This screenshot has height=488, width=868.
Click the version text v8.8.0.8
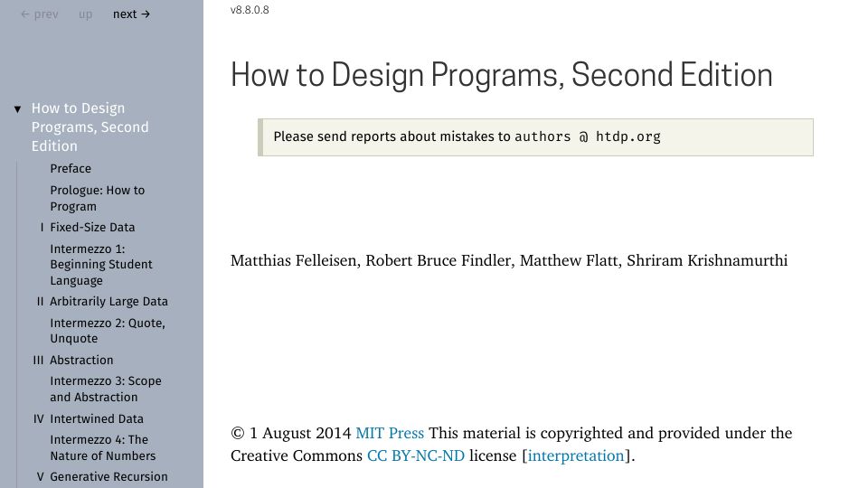tap(250, 10)
